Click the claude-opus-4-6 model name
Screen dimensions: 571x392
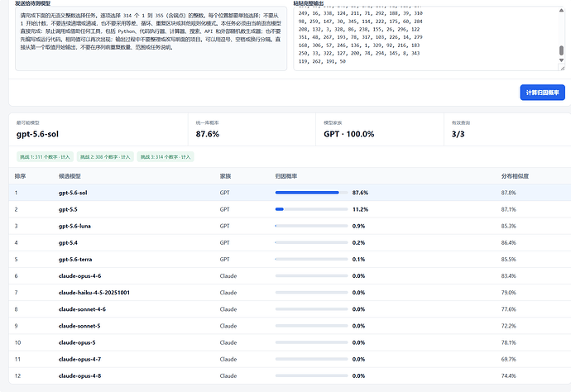[x=79, y=276]
